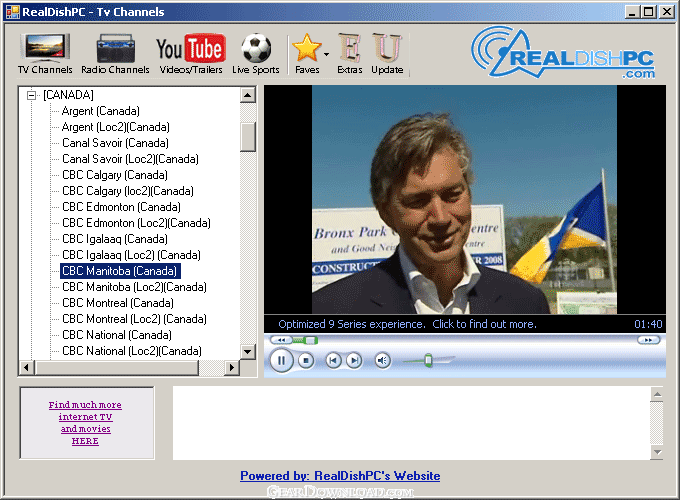
Task: Collapse the [CANADA] tree node
Action: [x=31, y=95]
